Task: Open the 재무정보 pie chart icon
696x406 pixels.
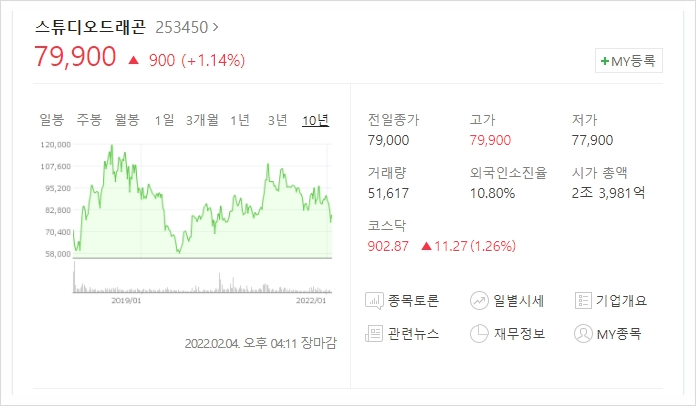Action: click(x=479, y=334)
